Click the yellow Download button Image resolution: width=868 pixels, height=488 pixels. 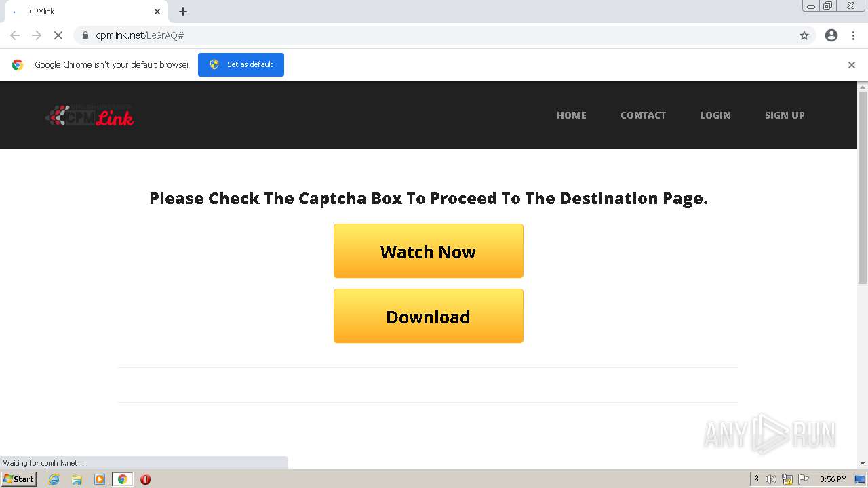point(429,316)
